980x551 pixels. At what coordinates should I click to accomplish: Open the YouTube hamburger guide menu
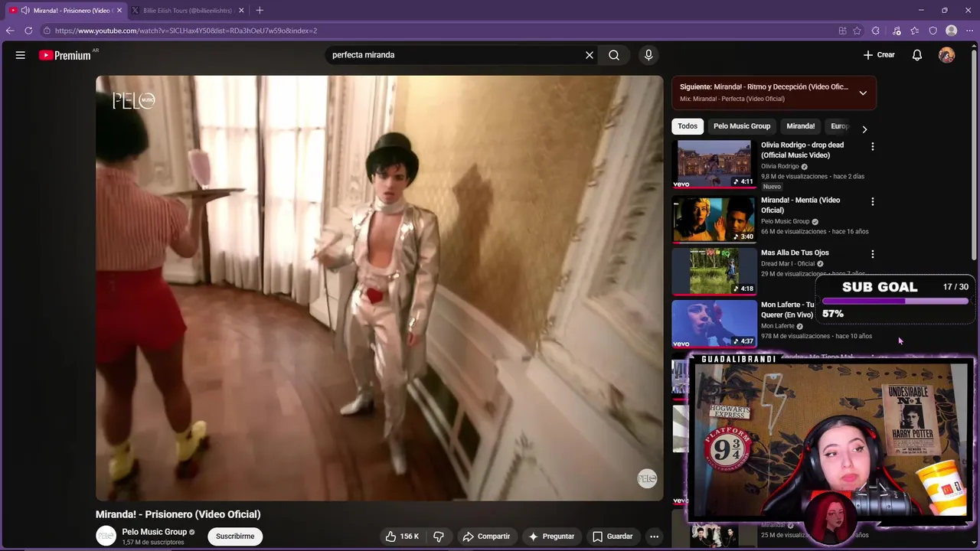(x=21, y=55)
